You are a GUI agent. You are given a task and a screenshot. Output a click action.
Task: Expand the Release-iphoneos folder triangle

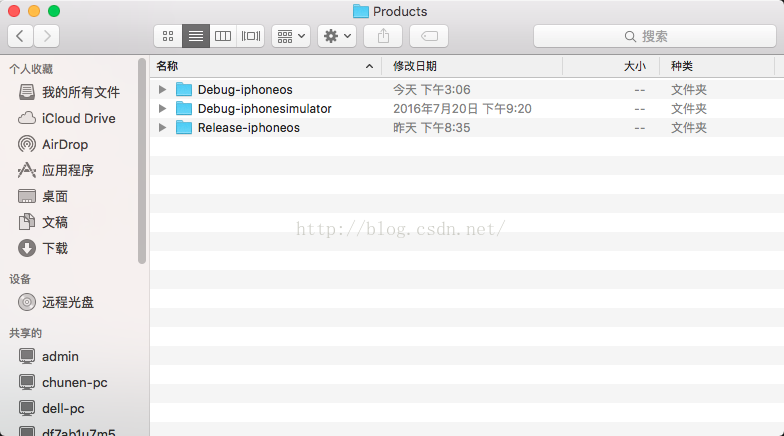(162, 128)
